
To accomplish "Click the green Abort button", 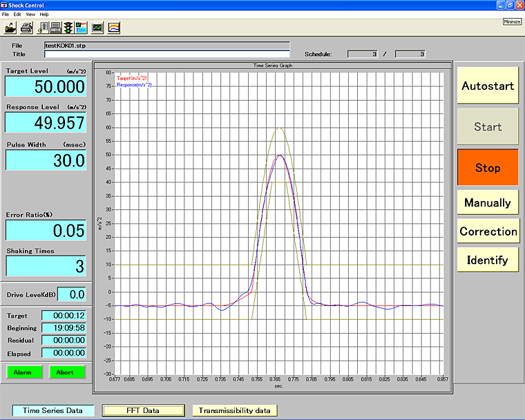I will pyautogui.click(x=67, y=372).
